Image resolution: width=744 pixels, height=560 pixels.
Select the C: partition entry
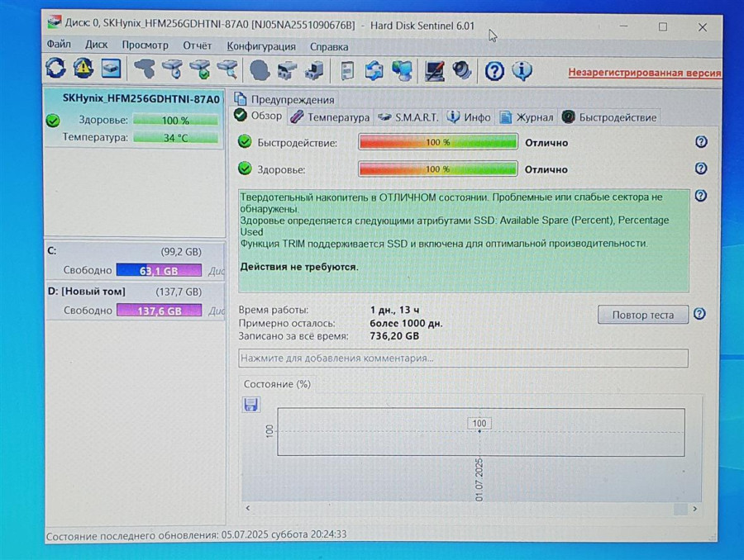[x=135, y=261]
